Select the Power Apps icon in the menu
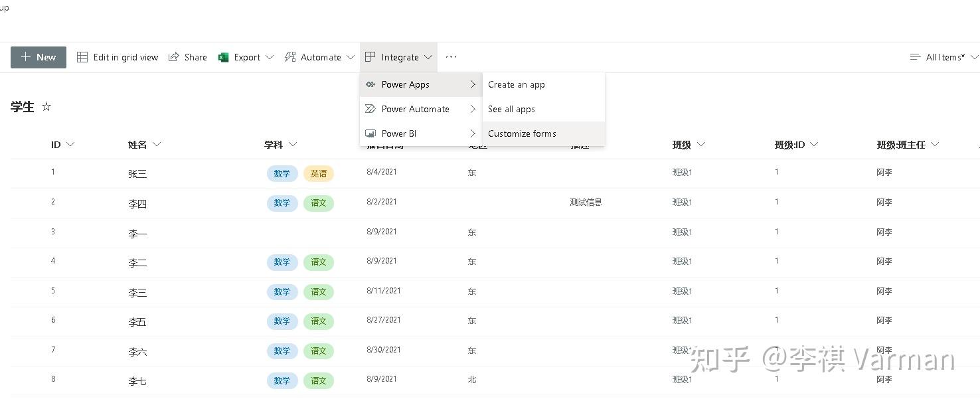 pyautogui.click(x=371, y=84)
